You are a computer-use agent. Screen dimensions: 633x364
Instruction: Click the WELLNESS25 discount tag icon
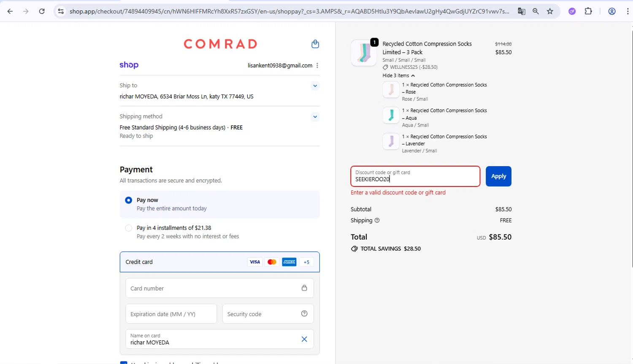[385, 67]
